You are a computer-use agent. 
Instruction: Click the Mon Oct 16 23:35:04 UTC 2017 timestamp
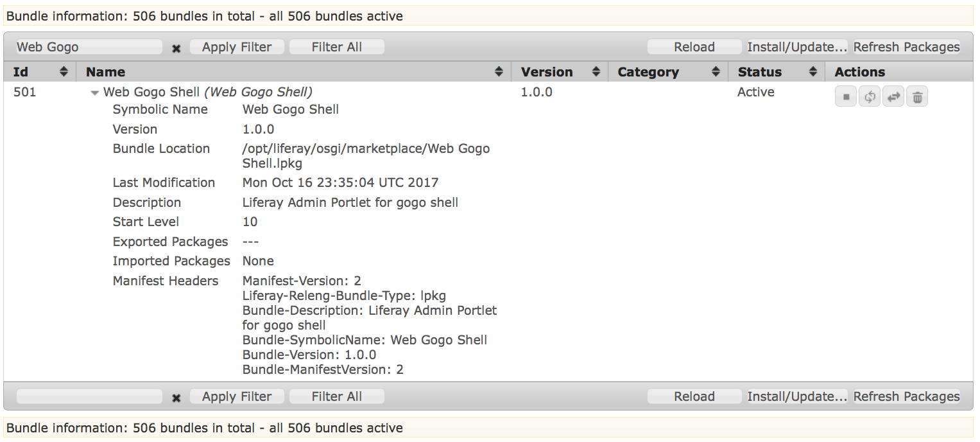(x=341, y=182)
